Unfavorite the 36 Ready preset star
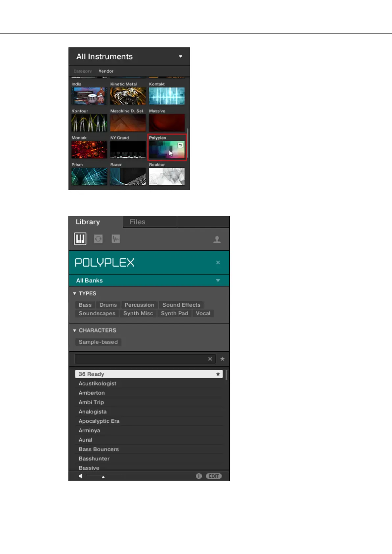The width and height of the screenshot is (392, 554). [218, 374]
